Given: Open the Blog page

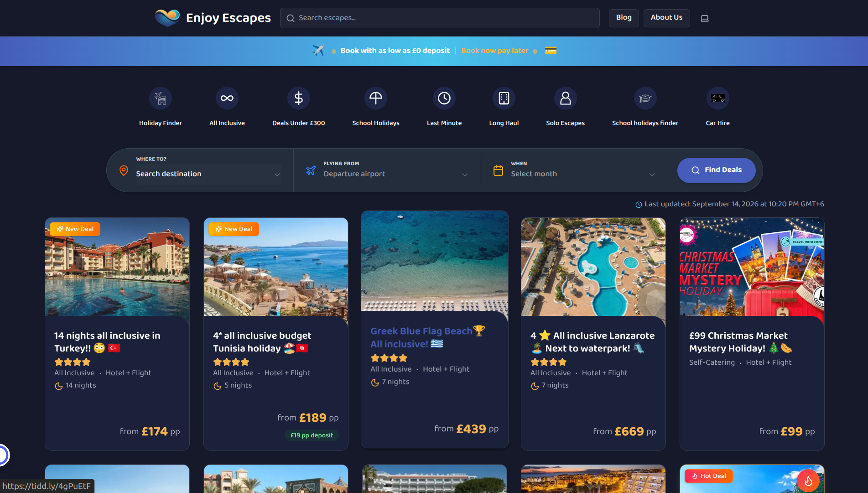Looking at the screenshot, I should (624, 18).
